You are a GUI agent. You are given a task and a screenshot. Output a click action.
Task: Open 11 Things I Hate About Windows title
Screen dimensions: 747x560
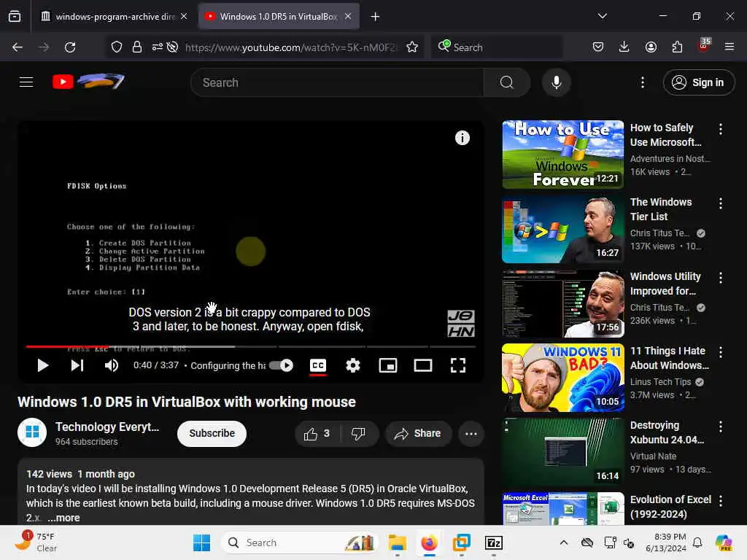point(670,358)
